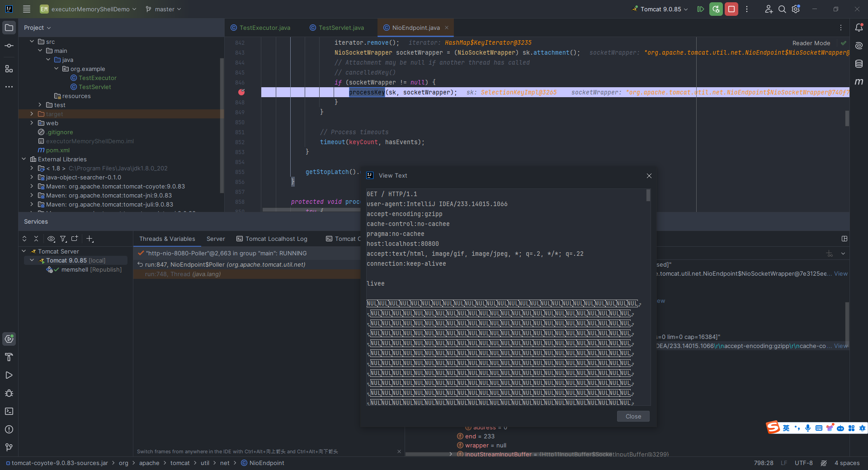Open the master branch dropdown
Viewport: 868px width, 470px height.
[163, 9]
